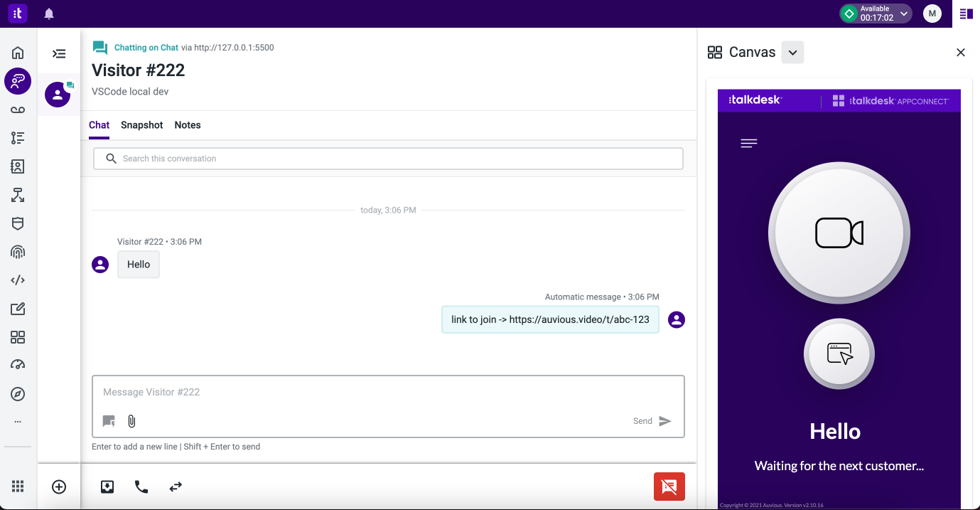Screen dimensions: 980x510
Task: Select the Conversations headset icon in sidebar
Action: (18, 81)
